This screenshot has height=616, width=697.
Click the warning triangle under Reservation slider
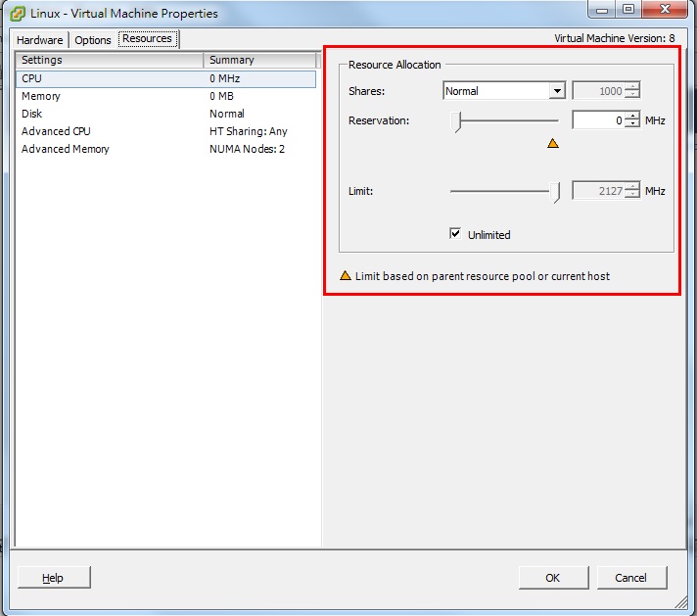[553, 143]
